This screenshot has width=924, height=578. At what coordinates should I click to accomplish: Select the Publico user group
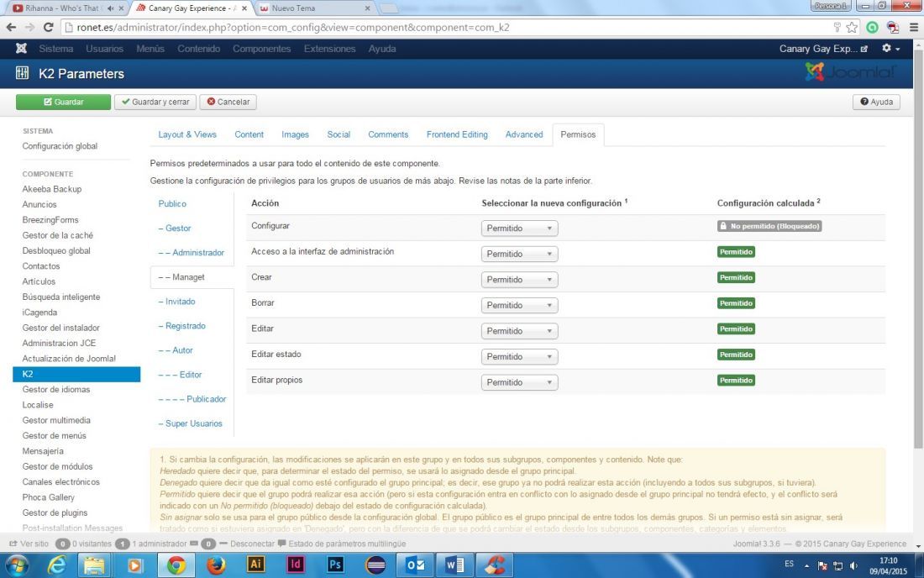(172, 204)
